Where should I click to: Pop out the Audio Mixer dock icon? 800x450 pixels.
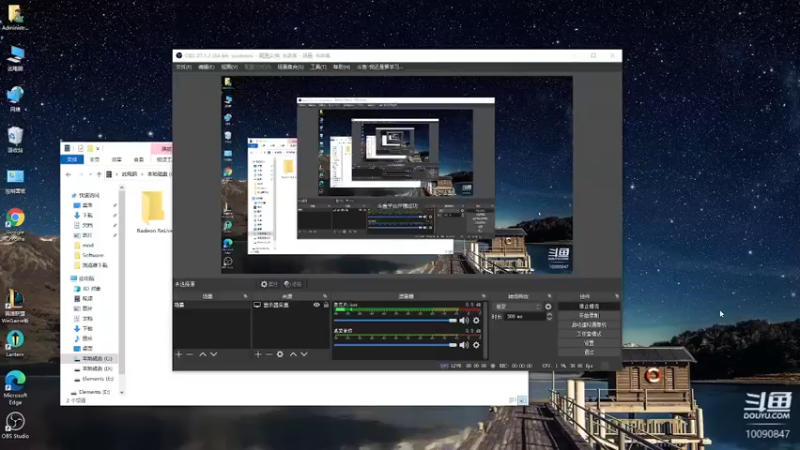(484, 296)
